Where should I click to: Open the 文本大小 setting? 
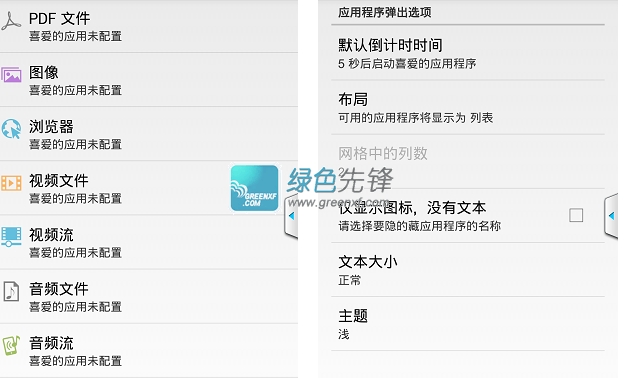pos(468,270)
